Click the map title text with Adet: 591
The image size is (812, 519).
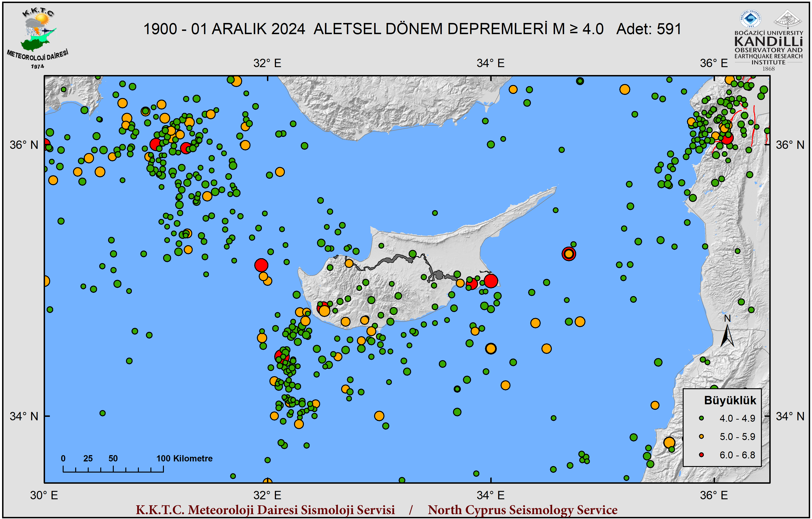[x=412, y=29]
